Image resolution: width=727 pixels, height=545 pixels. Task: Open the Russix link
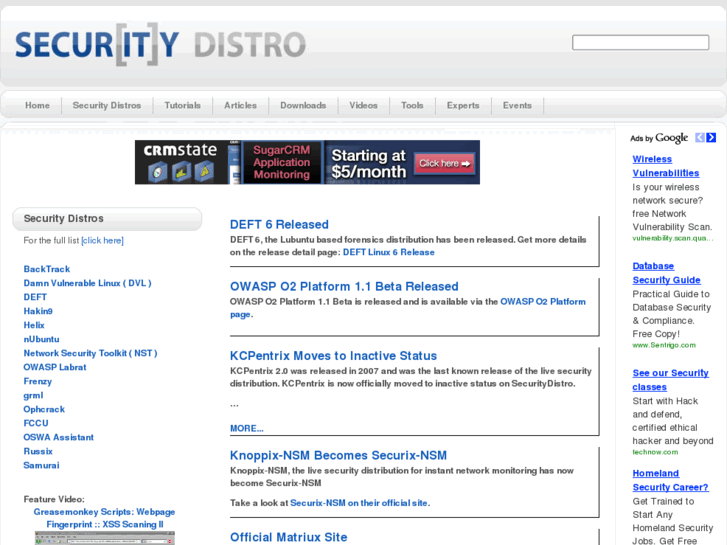[38, 451]
